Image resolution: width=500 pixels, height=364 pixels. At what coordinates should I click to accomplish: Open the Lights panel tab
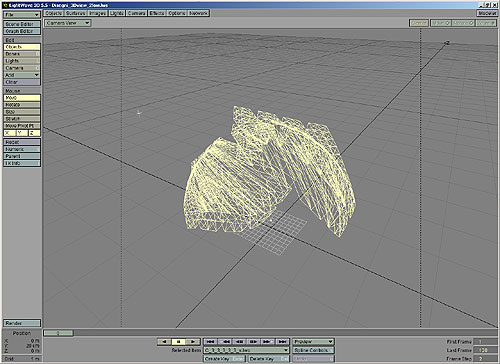[117, 13]
